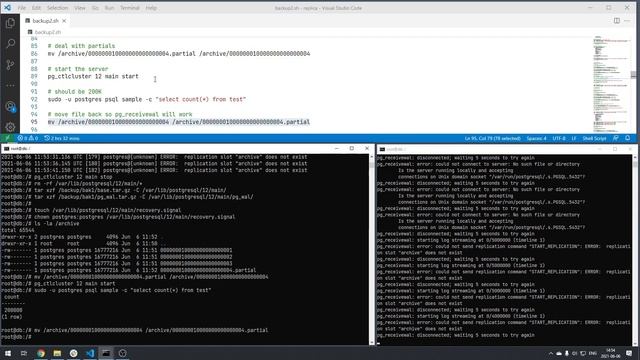Open the Manage gear icon
640x360 pixels.
tap(10, 127)
